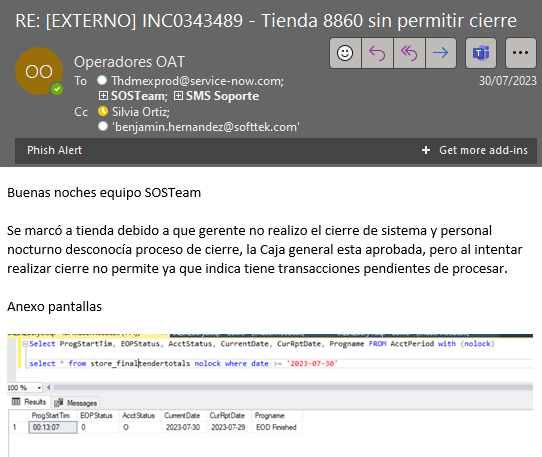Click the Operadores OAT sender avatar

click(39, 71)
